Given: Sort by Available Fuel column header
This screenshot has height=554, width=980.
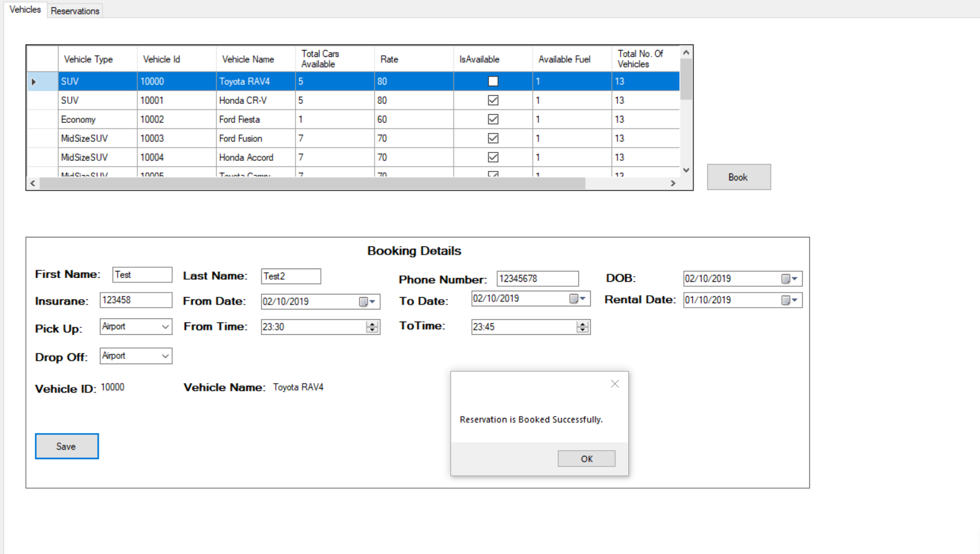Looking at the screenshot, I should click(572, 59).
